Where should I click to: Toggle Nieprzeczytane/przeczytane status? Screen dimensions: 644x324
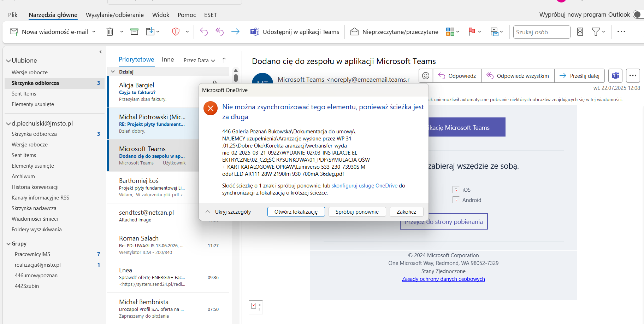point(394,32)
